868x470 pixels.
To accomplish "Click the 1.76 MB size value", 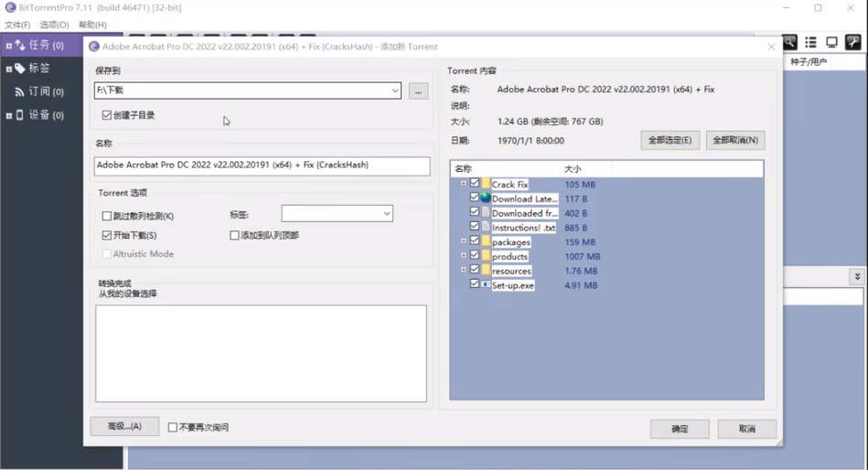I will (x=581, y=271).
